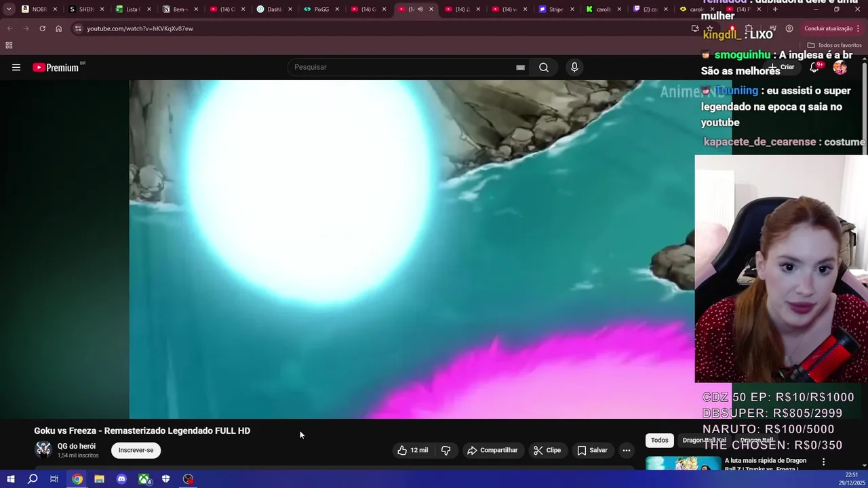Open Chrome tab search dropdown
This screenshot has height=488, width=868.
pos(8,9)
